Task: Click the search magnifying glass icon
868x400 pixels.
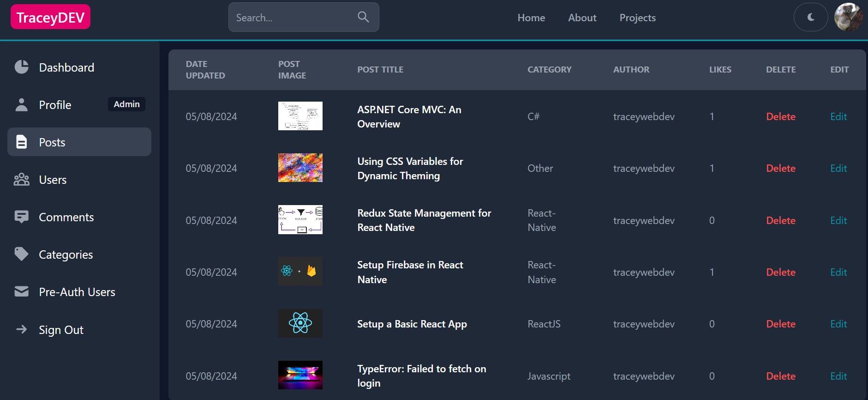Action: 363,17
